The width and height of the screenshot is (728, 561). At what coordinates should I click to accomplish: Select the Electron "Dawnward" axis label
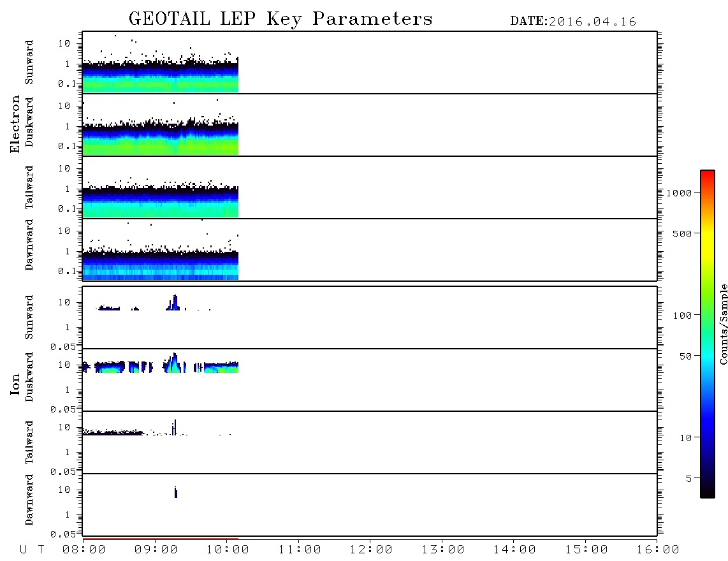click(x=29, y=245)
